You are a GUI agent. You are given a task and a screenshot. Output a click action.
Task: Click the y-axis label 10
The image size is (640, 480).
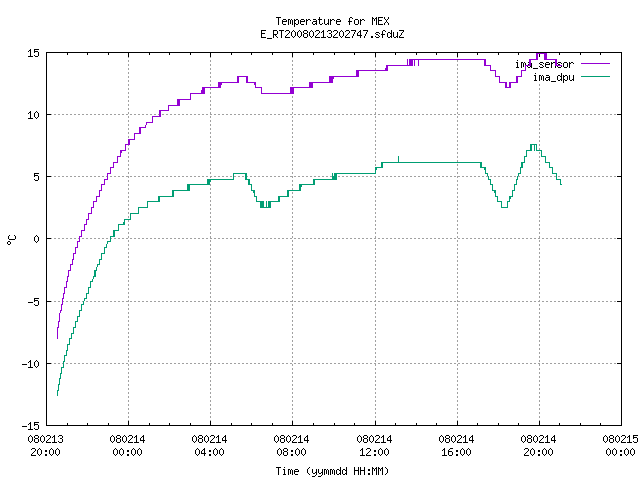[x=33, y=115]
